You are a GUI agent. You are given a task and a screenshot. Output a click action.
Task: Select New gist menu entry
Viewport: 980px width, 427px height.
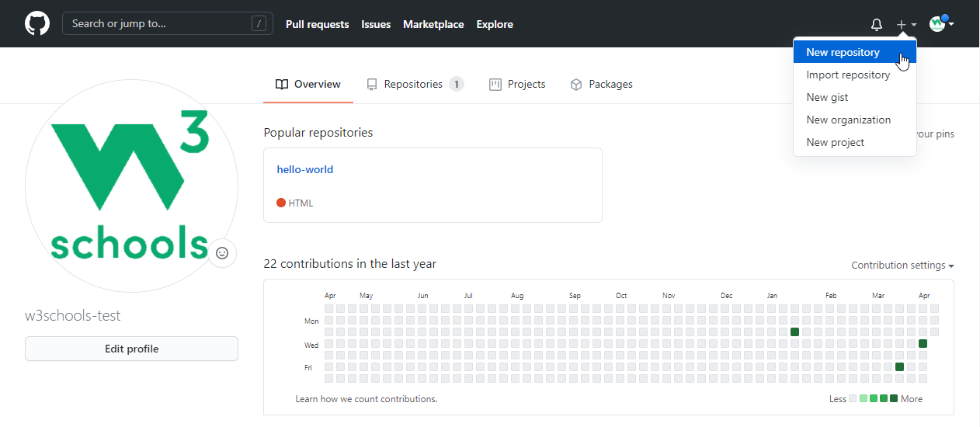[827, 98]
